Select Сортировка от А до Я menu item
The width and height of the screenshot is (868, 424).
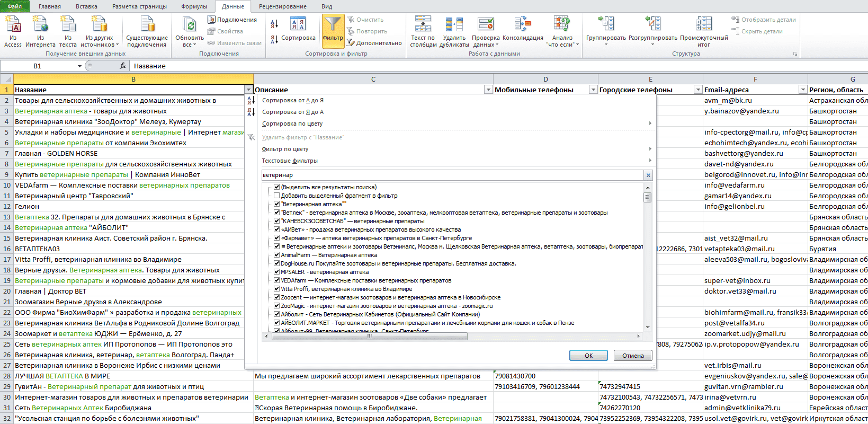pos(292,100)
